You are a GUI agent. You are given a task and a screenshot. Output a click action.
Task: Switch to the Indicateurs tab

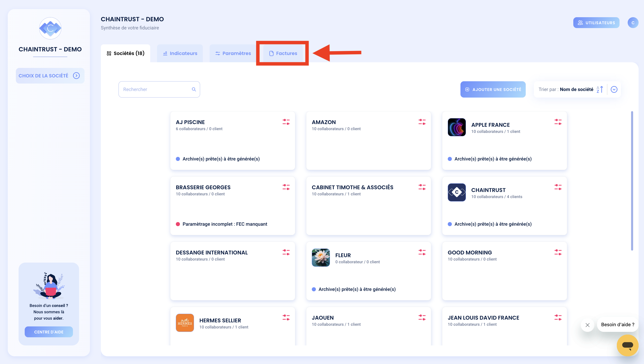click(x=180, y=53)
